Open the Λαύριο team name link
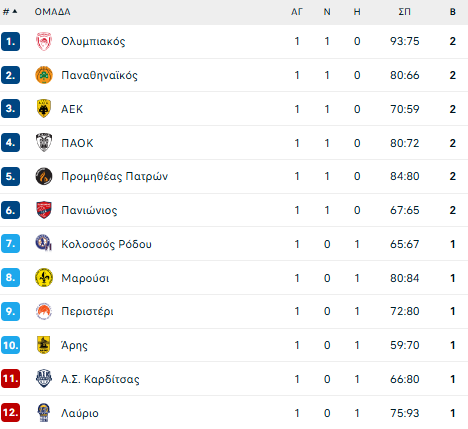Viewport: 468px width, 429px height. pyautogui.click(x=80, y=413)
